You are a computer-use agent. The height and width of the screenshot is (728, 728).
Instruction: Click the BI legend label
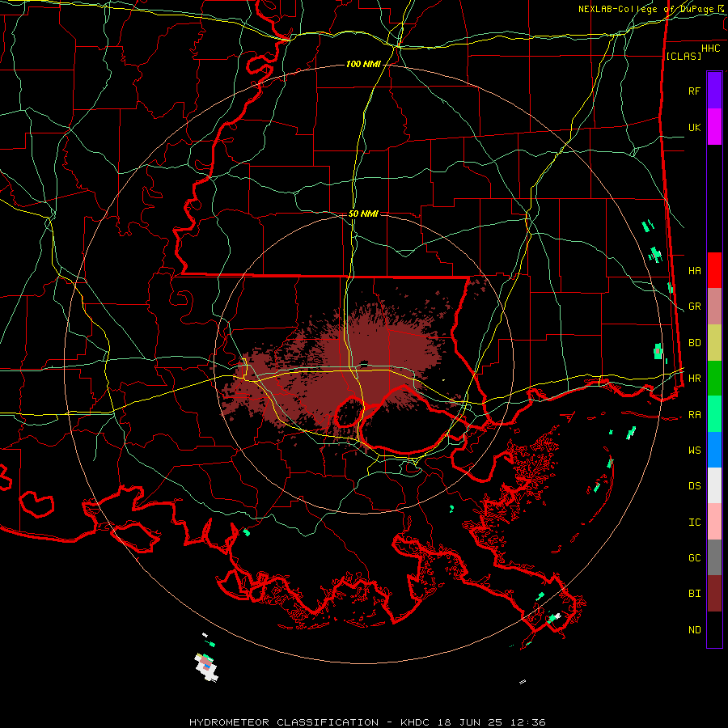(x=694, y=594)
